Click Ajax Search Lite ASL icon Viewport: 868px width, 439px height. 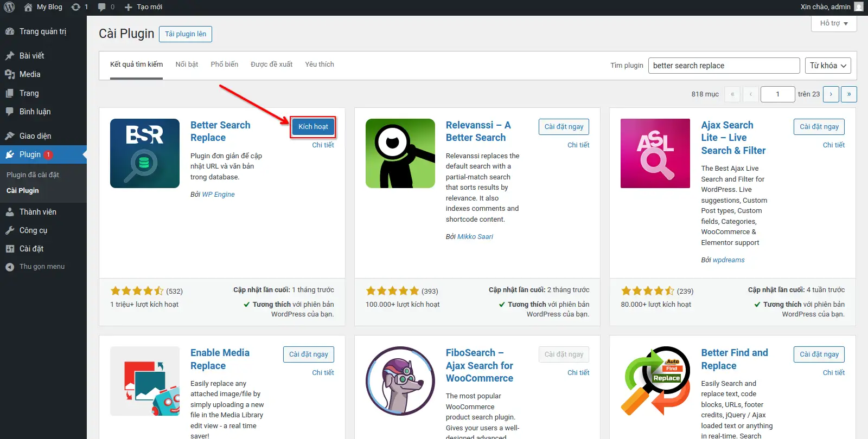[x=655, y=153]
